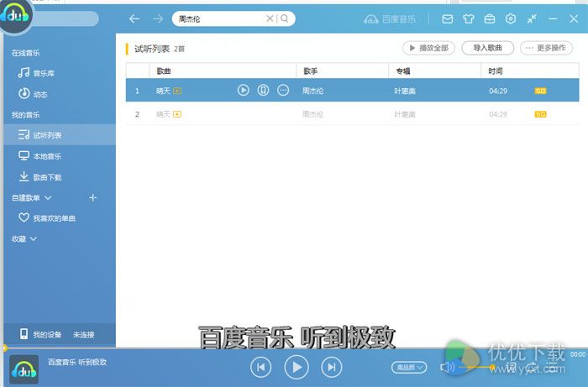Open the toolbox briefcase icon
This screenshot has height=387, width=588.
(490, 18)
